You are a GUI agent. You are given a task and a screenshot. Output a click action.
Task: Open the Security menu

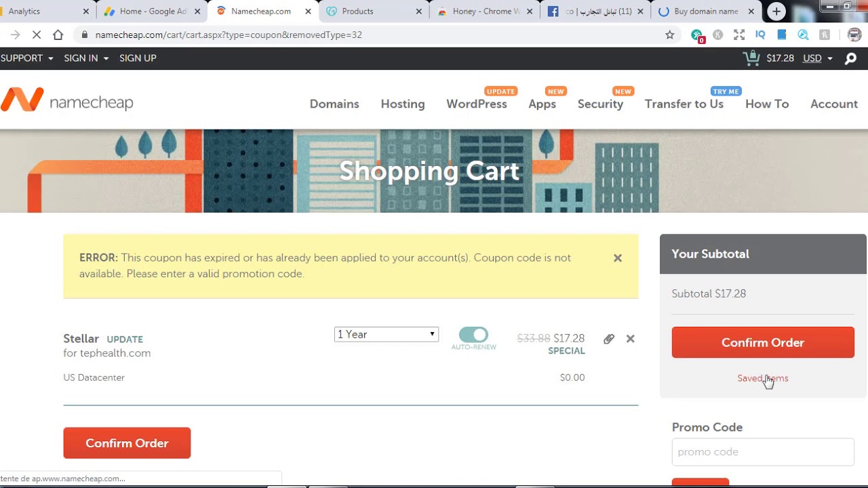600,104
